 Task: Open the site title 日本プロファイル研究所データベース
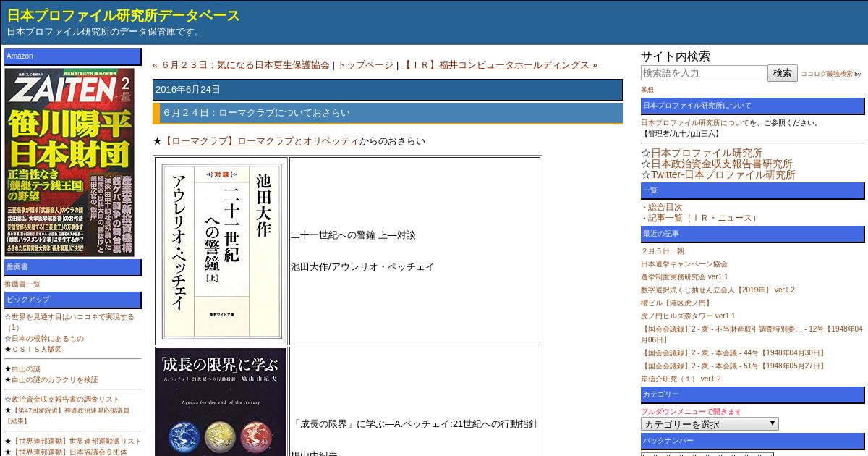click(123, 15)
